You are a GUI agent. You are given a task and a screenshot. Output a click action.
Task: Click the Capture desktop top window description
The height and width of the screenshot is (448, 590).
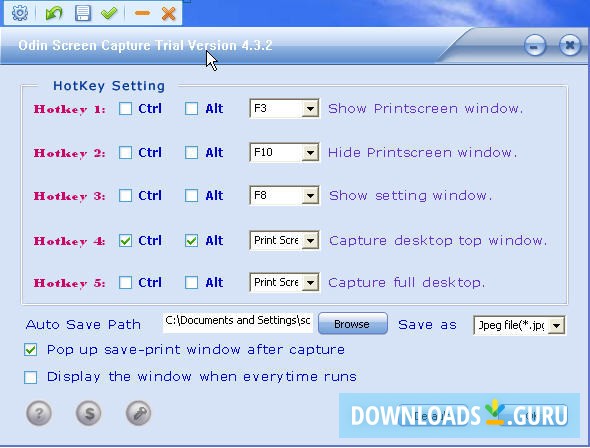(x=438, y=241)
